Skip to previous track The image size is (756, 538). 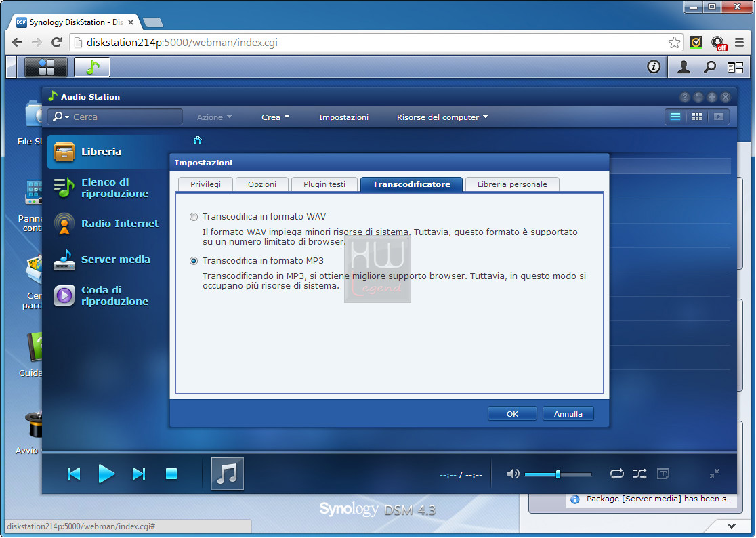pos(74,474)
